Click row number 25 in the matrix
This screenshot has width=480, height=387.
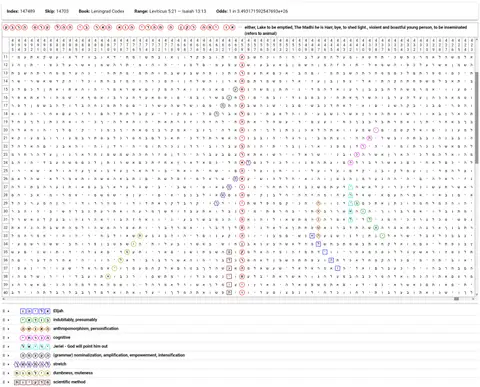pyautogui.click(x=6, y=171)
